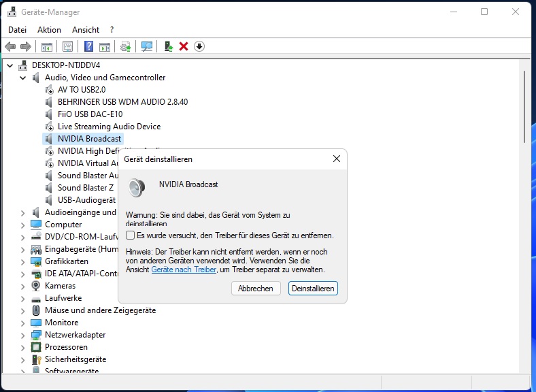Open the Properties toolbar icon

pos(68,46)
